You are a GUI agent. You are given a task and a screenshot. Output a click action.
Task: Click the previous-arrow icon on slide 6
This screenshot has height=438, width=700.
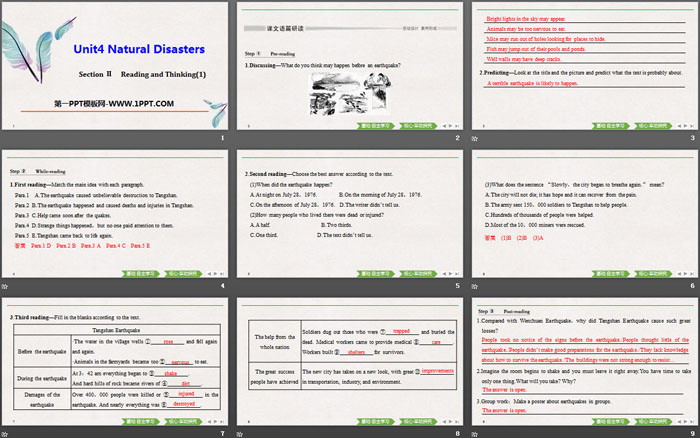click(x=679, y=274)
